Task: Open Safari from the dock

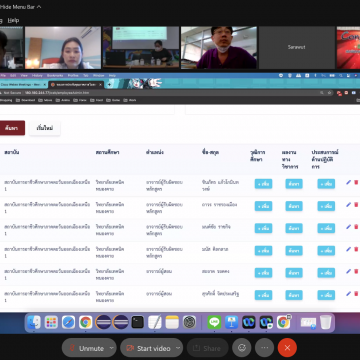Action: click(68, 322)
